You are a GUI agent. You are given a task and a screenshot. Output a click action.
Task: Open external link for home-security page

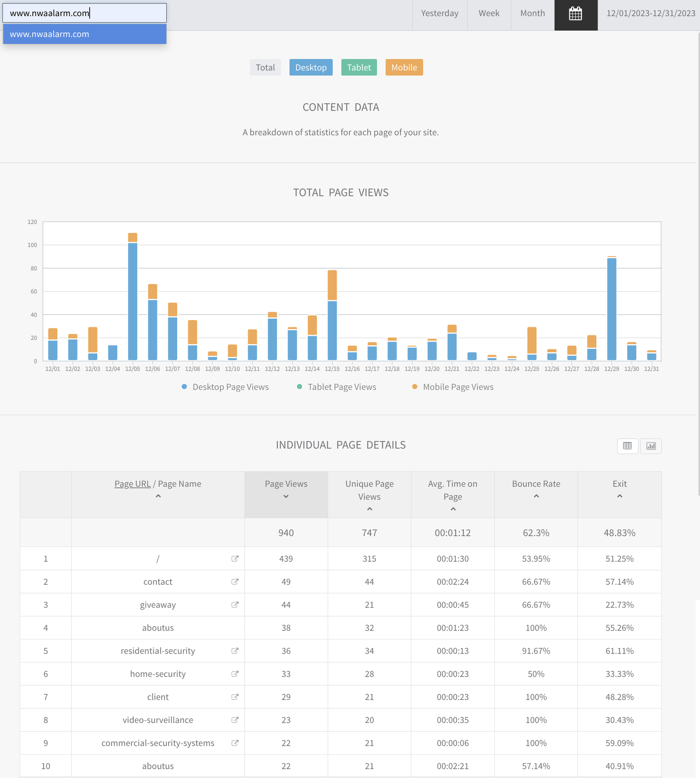click(x=235, y=673)
